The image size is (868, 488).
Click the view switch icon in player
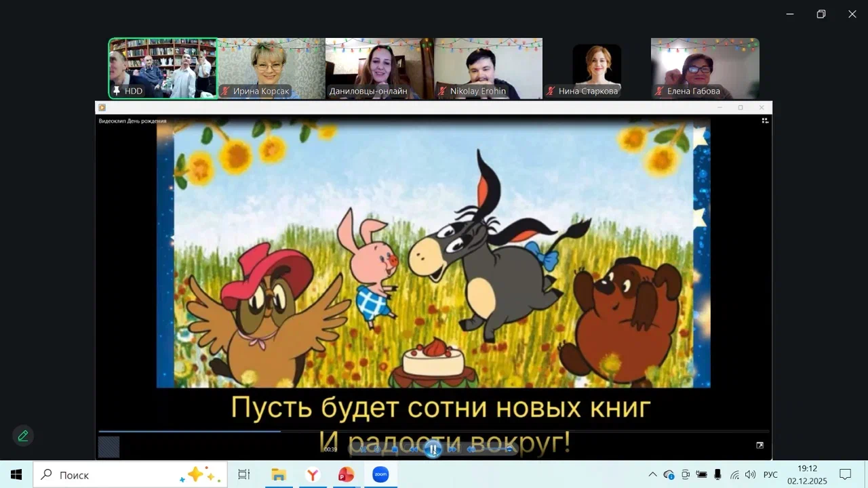click(x=765, y=121)
